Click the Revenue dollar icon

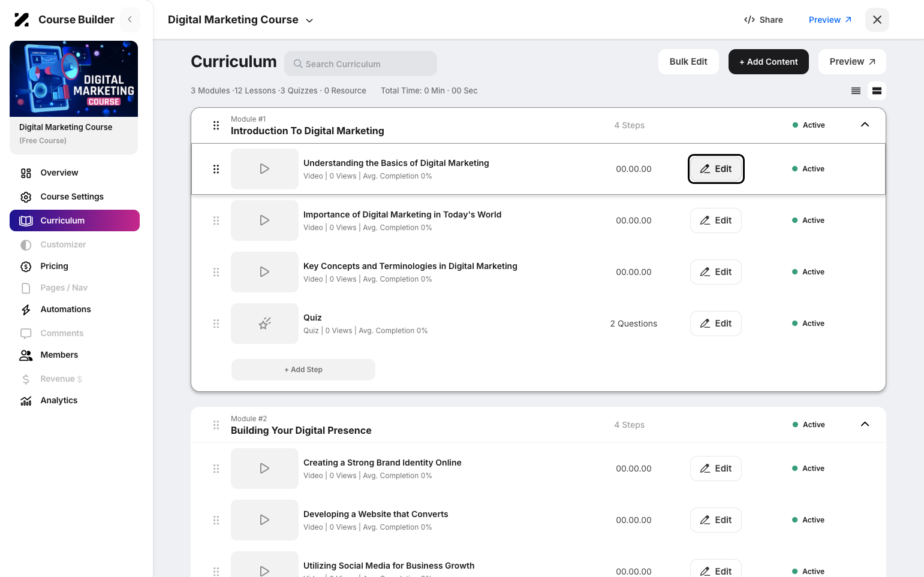pos(26,379)
